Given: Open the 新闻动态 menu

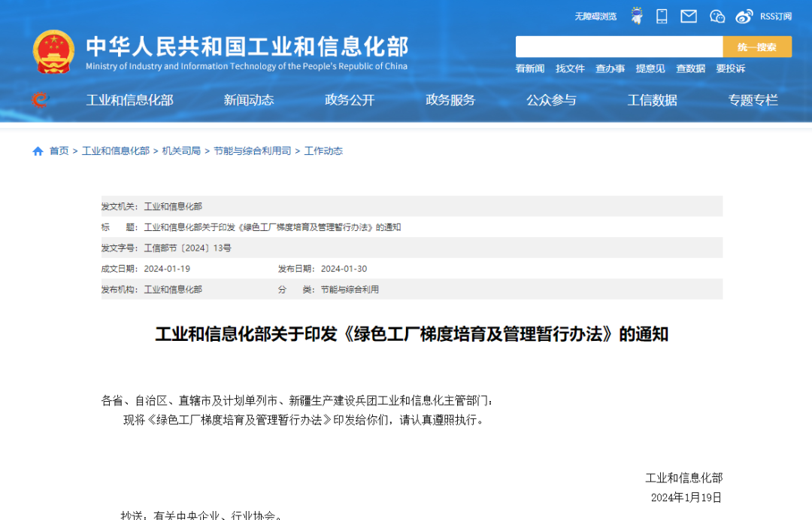Looking at the screenshot, I should (x=248, y=100).
